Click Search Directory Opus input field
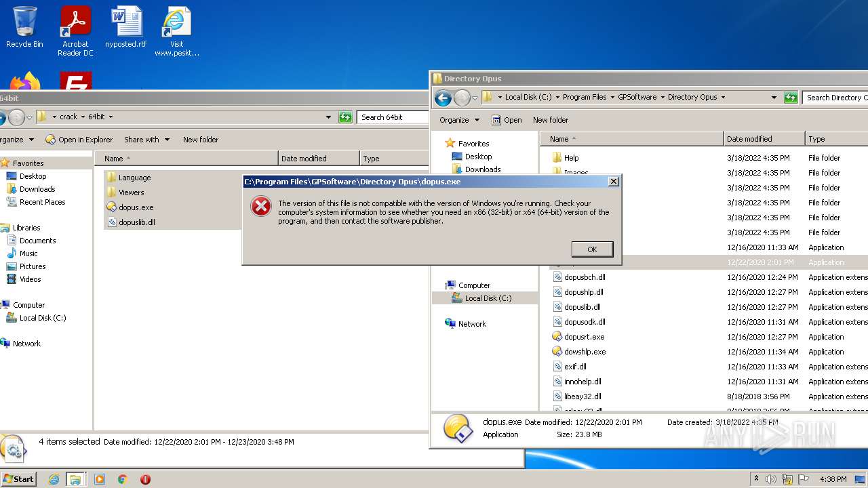868x488 pixels. coord(835,98)
